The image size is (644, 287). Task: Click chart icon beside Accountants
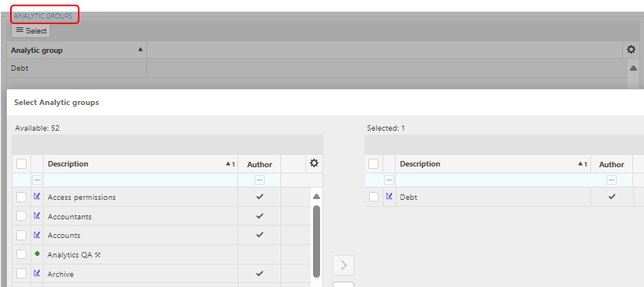click(37, 215)
